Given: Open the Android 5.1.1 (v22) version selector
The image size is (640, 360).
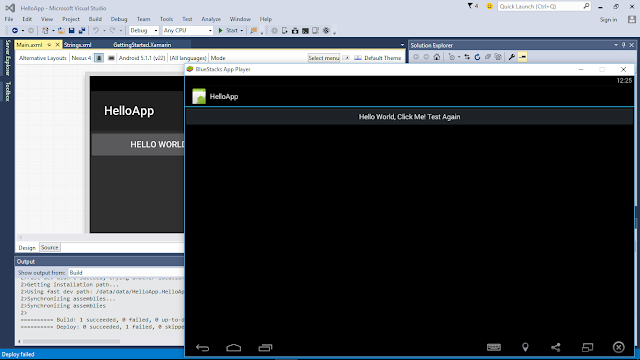Looking at the screenshot, I should 142,58.
